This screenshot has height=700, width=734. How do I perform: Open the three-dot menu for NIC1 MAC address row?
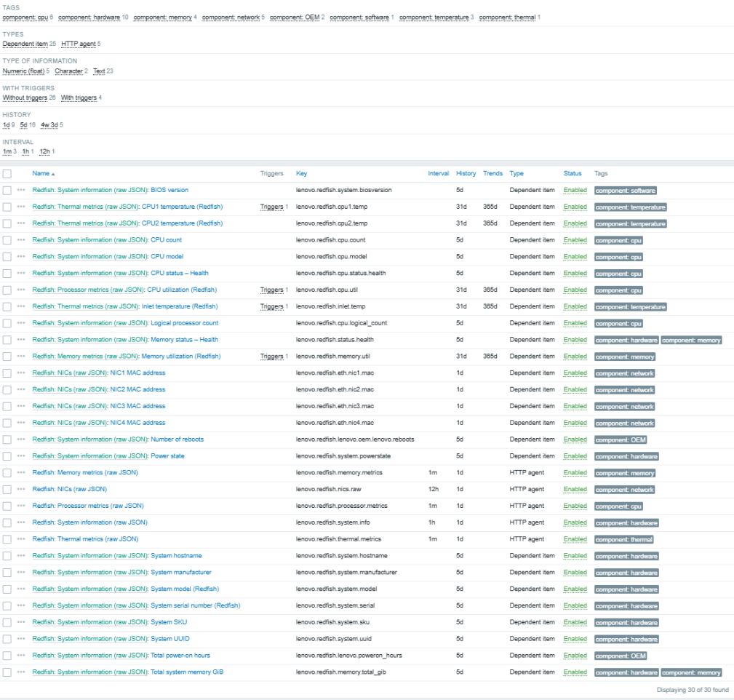[21, 373]
